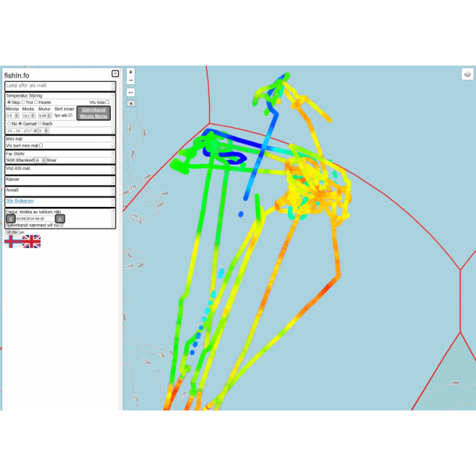Click the measure distance tool icon
This screenshot has width=476, height=476.
(x=130, y=92)
